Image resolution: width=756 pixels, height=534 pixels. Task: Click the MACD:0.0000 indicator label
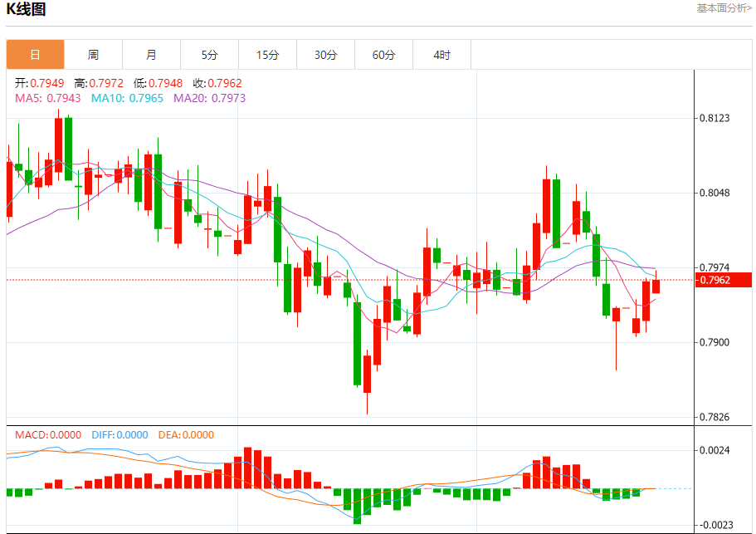(48, 434)
